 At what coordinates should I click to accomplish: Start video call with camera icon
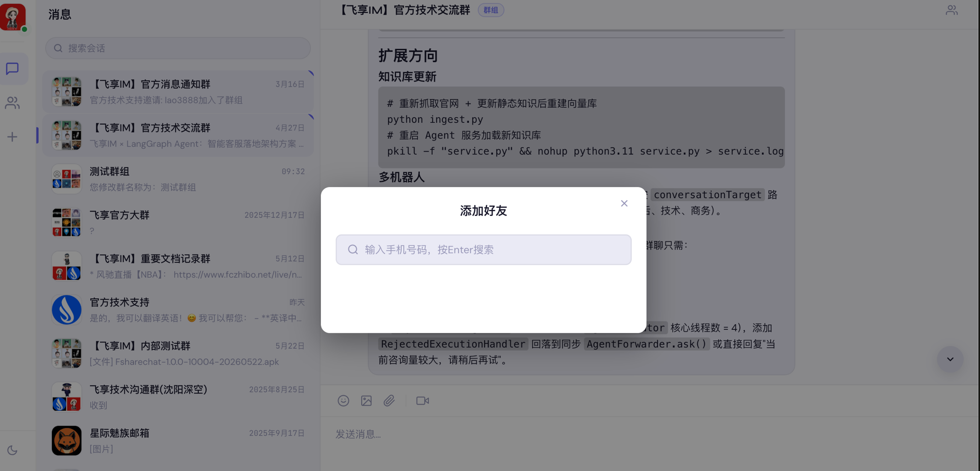coord(422,400)
